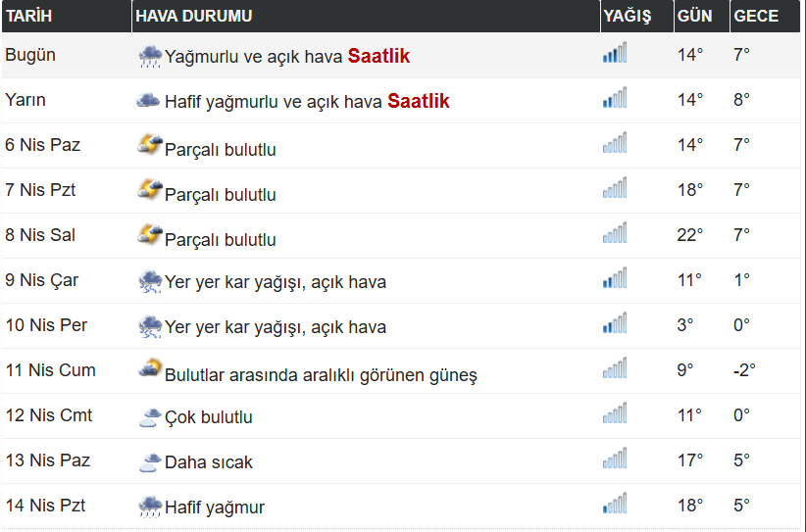Click the sun-behind-clouds icon for 11 Nis Cum
This screenshot has width=806, height=532.
coord(150,368)
